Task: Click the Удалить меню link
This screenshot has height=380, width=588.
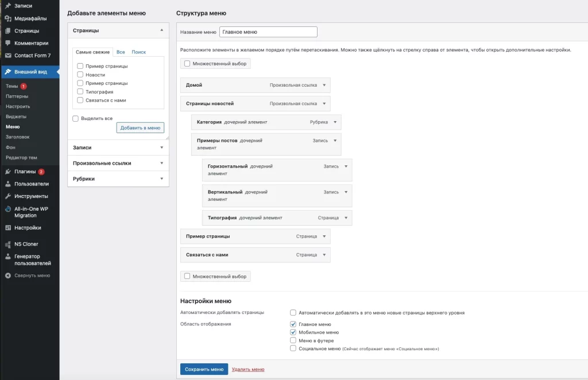Action: (x=248, y=370)
